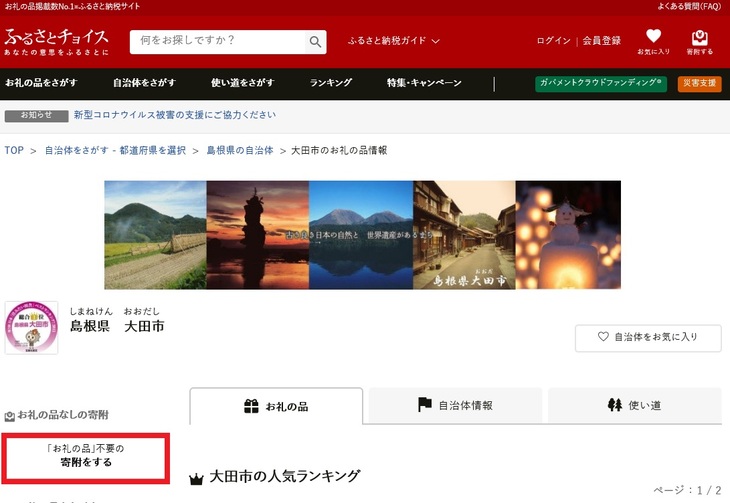Click the ふるさとチョイス logo
The height and width of the screenshot is (503, 730).
pyautogui.click(x=57, y=41)
